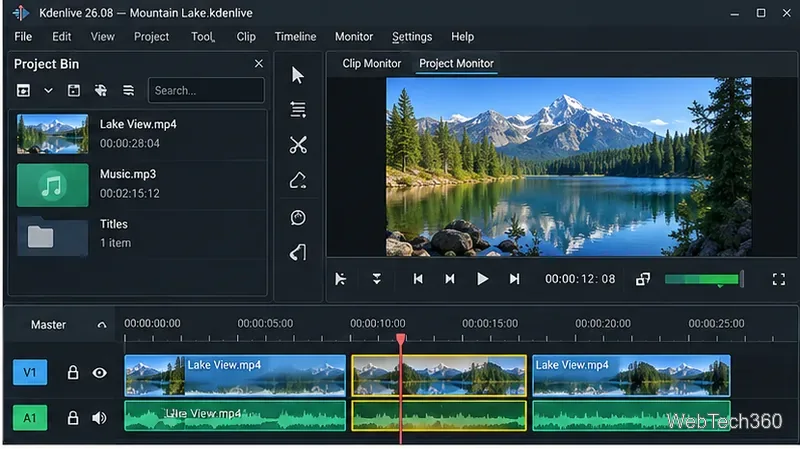The image size is (800, 449).
Task: Select the A1 track header
Action: coord(30,418)
